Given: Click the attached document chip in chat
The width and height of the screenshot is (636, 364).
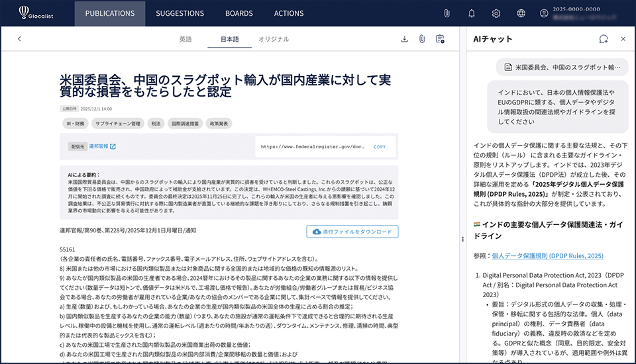Looking at the screenshot, I should click(562, 68).
